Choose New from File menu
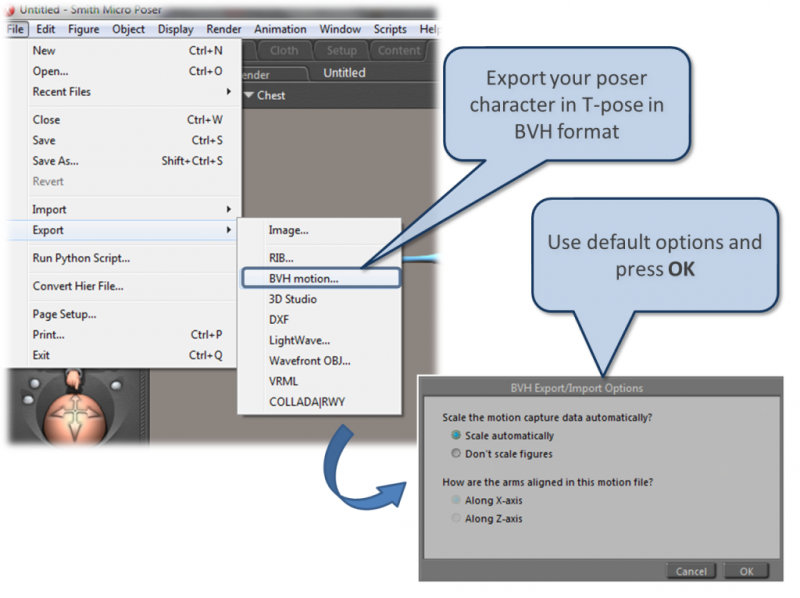Viewport: 800px width, 598px height. (128, 51)
